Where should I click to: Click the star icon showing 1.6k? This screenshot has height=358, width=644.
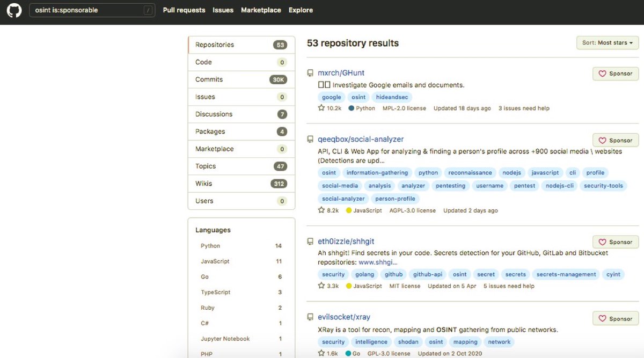[321, 353]
